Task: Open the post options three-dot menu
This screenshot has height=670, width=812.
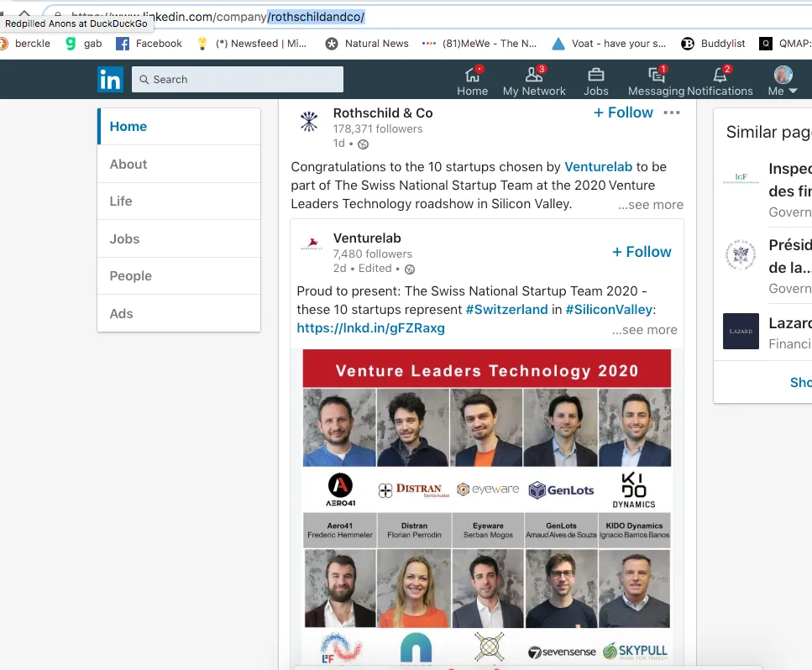Action: tap(672, 113)
